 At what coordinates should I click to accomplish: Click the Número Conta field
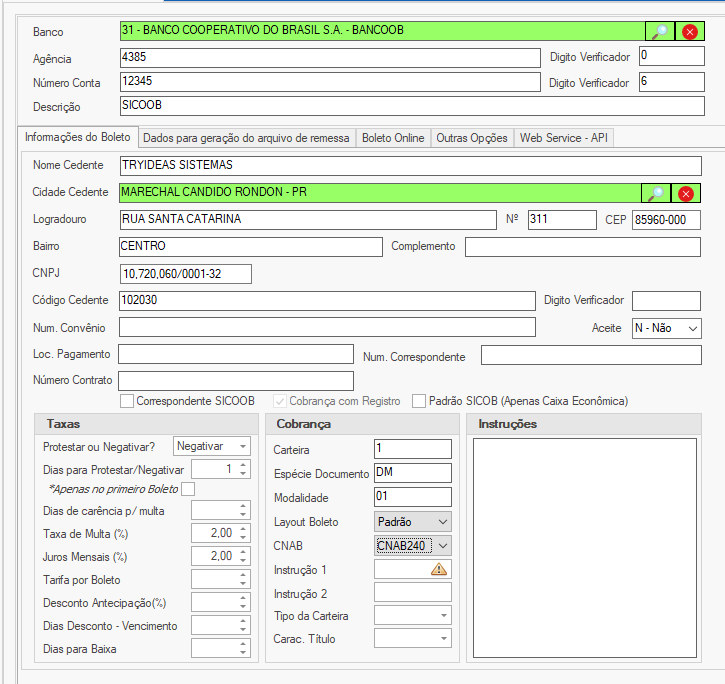coord(330,82)
